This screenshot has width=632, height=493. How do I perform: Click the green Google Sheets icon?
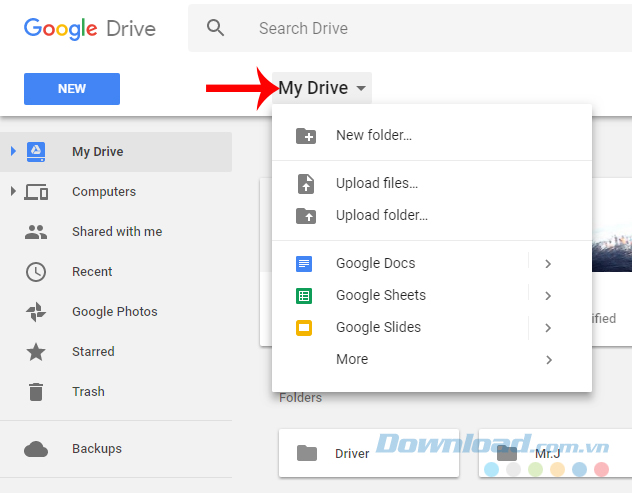tap(304, 296)
